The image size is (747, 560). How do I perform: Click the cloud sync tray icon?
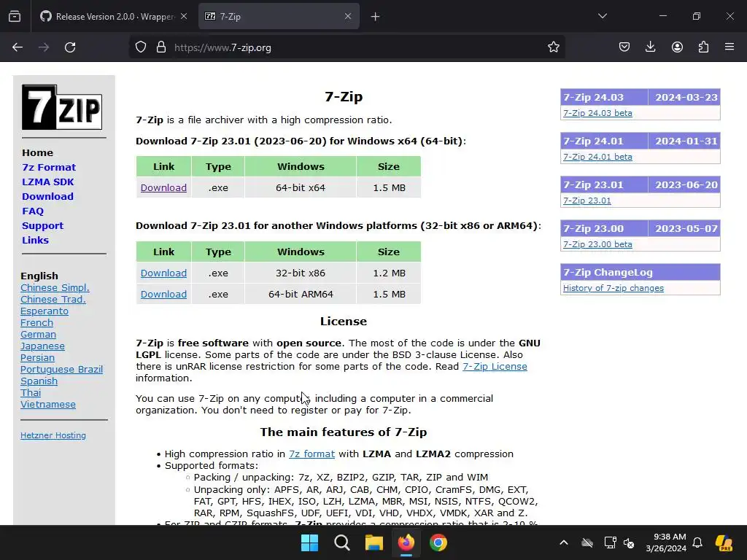[x=587, y=542]
